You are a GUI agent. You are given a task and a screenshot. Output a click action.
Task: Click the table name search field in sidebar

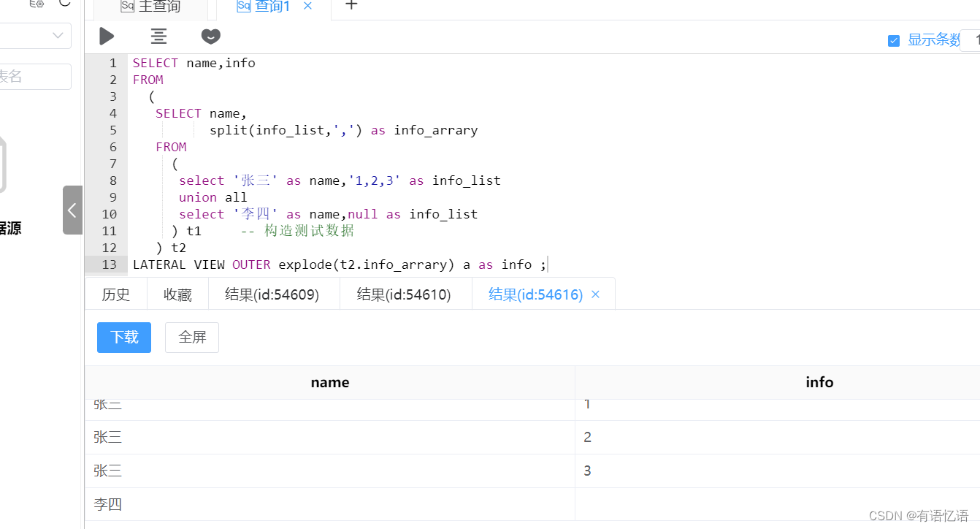click(x=35, y=77)
